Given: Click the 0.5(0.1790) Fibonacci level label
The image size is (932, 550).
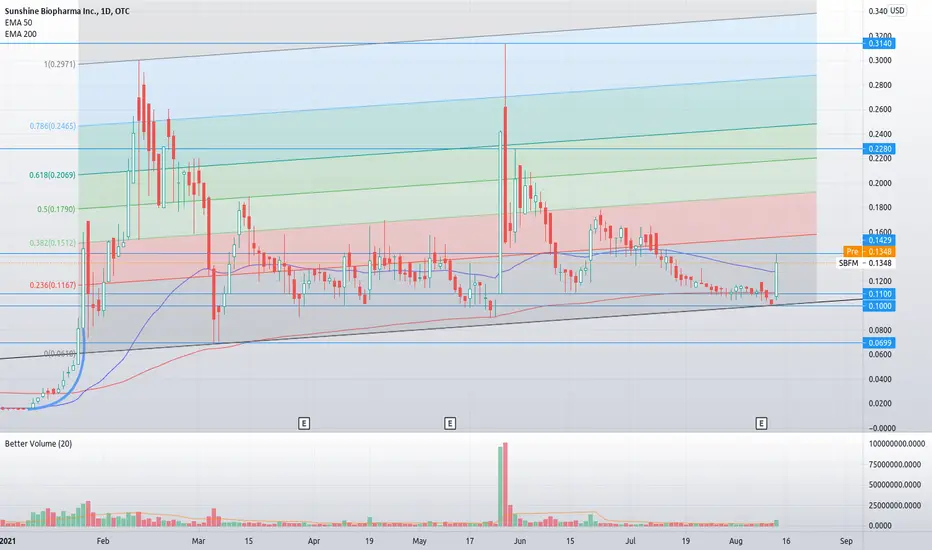Looking at the screenshot, I should tap(56, 209).
